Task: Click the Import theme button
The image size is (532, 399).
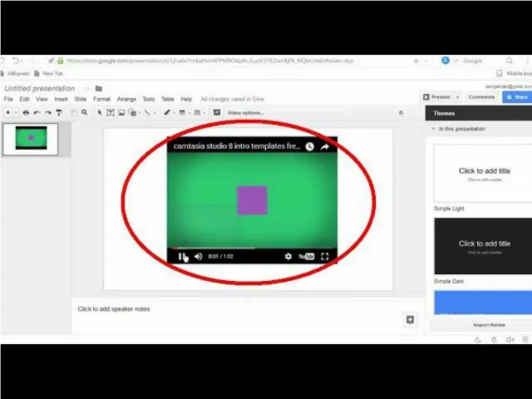Action: pos(489,325)
